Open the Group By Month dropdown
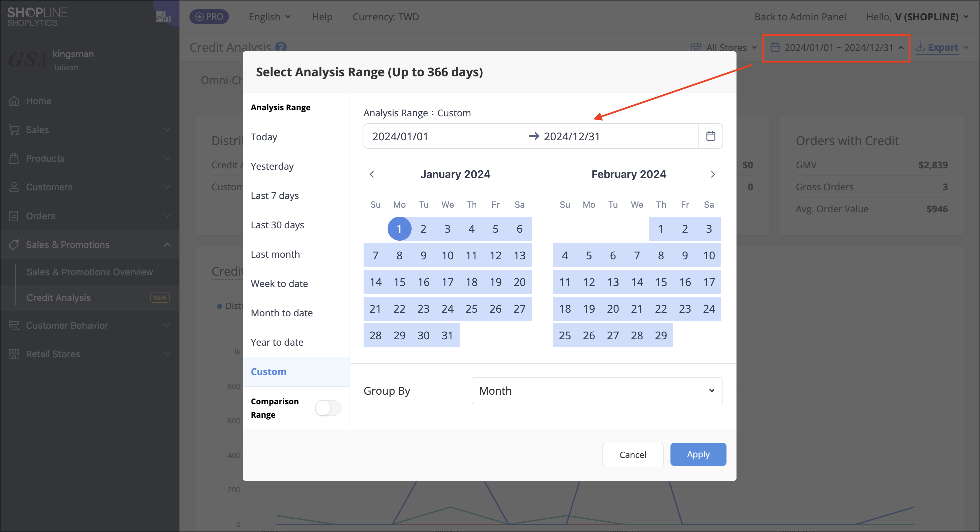Screen dimensions: 980x532 (597, 391)
